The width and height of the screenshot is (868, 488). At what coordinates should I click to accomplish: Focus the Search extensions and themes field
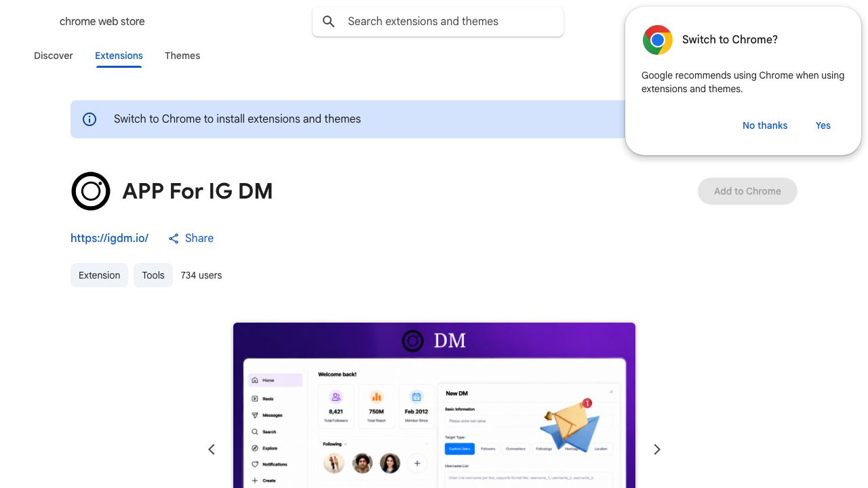(x=438, y=22)
